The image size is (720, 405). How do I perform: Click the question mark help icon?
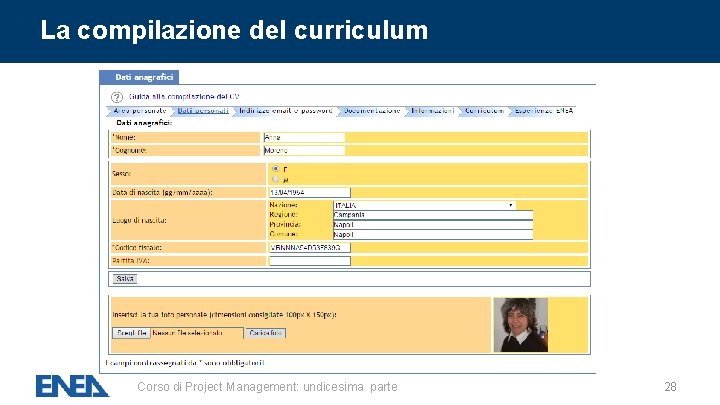click(x=117, y=97)
